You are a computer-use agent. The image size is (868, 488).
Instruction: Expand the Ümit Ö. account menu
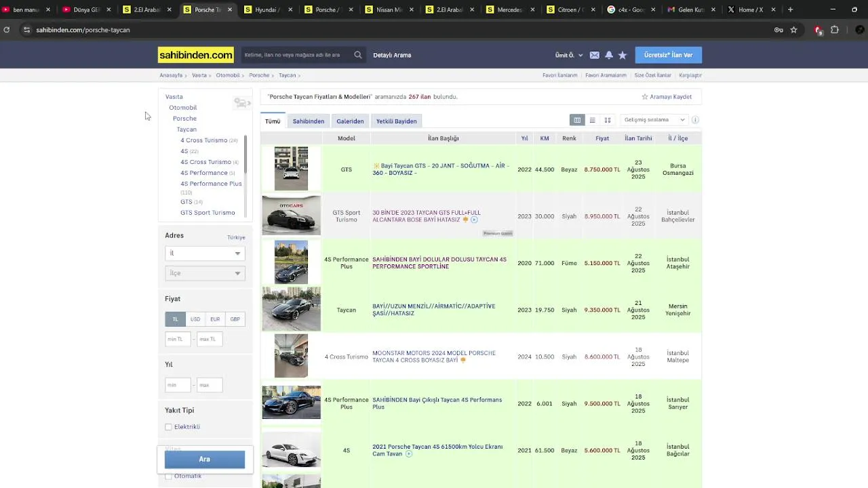coord(569,55)
